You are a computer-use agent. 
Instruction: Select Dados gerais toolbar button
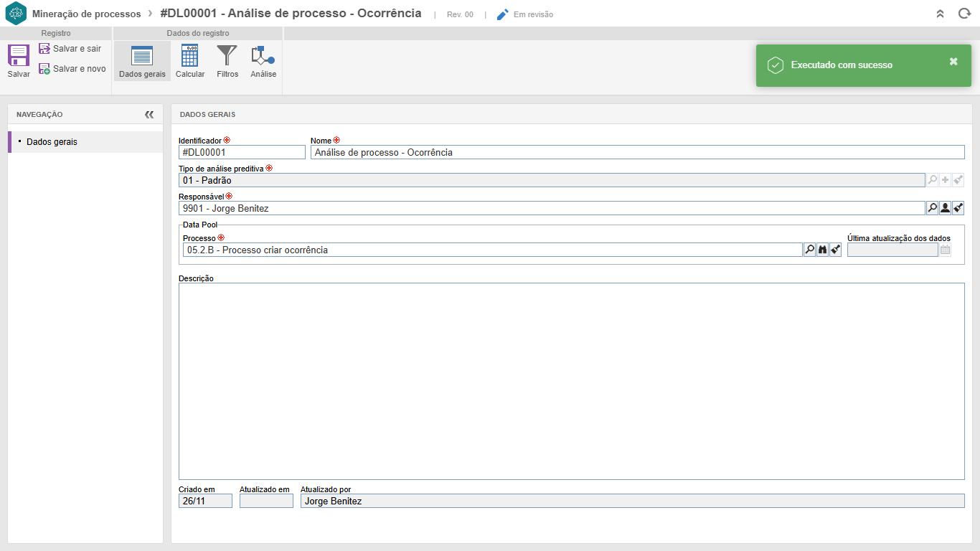point(142,61)
